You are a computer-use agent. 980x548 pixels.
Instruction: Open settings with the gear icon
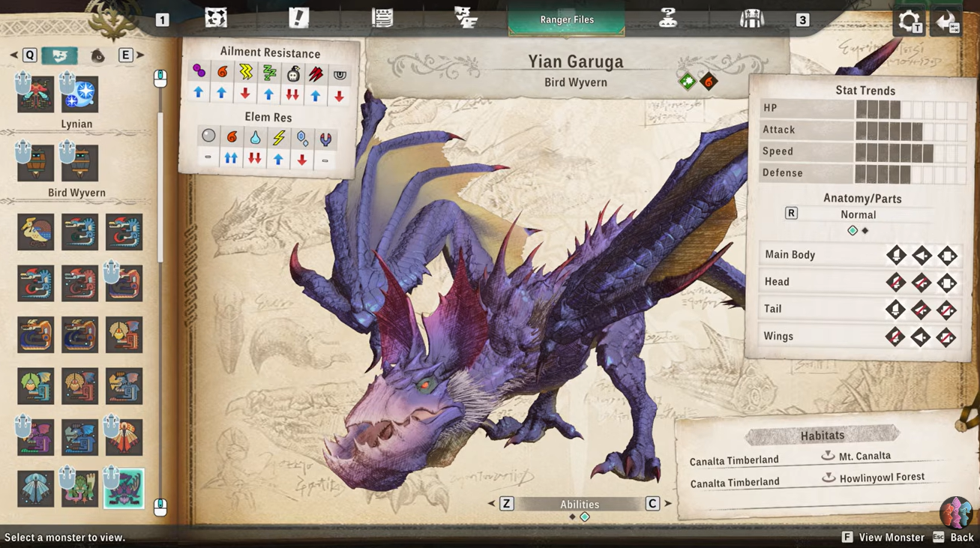click(909, 21)
